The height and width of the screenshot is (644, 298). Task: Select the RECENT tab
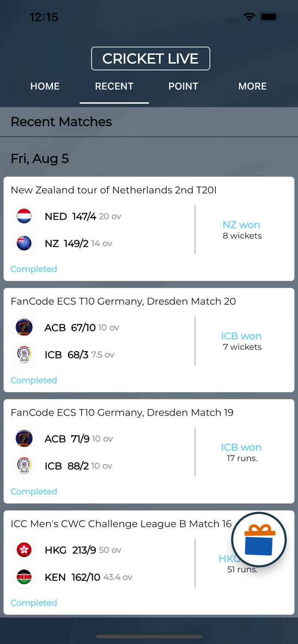coord(114,86)
